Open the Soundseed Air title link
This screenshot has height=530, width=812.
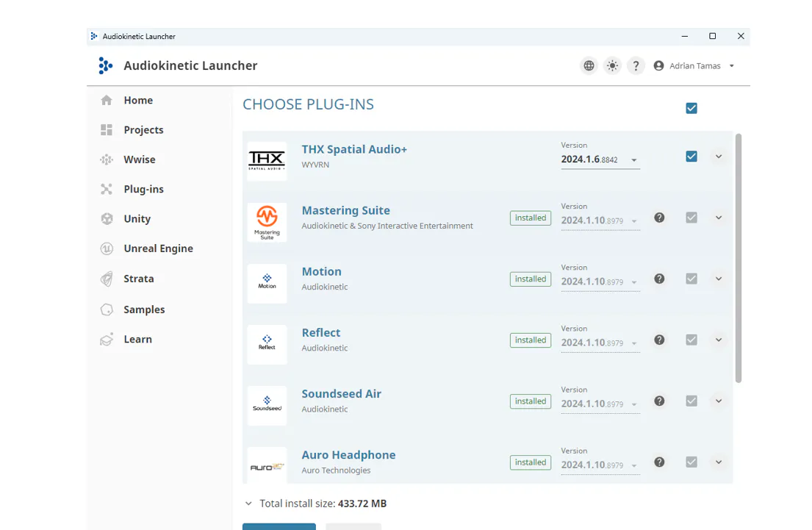pyautogui.click(x=341, y=394)
